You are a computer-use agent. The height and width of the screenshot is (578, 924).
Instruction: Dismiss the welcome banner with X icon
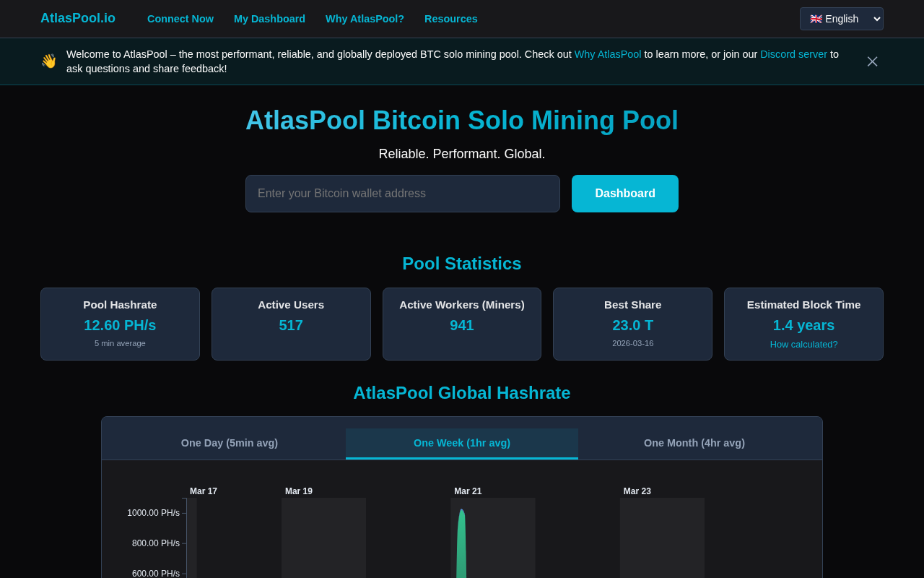(872, 61)
